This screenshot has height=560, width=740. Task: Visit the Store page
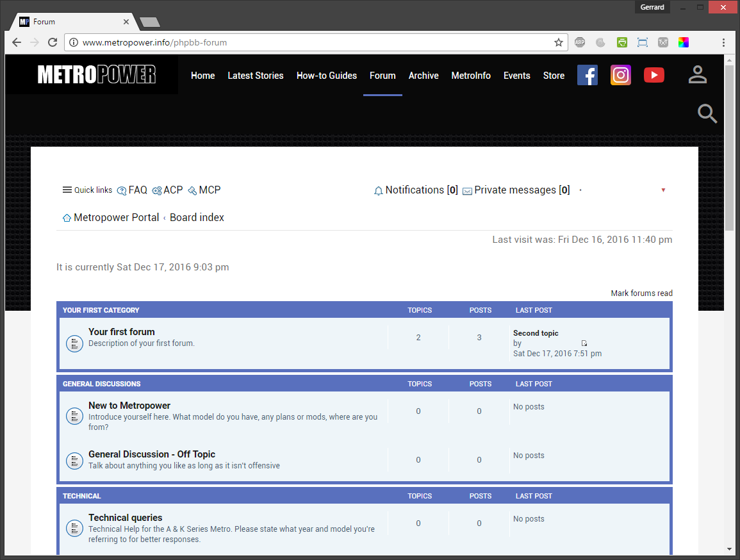click(554, 76)
